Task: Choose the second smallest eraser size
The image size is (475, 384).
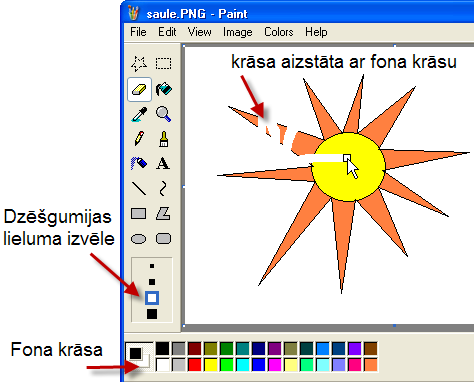Action: coord(152,282)
